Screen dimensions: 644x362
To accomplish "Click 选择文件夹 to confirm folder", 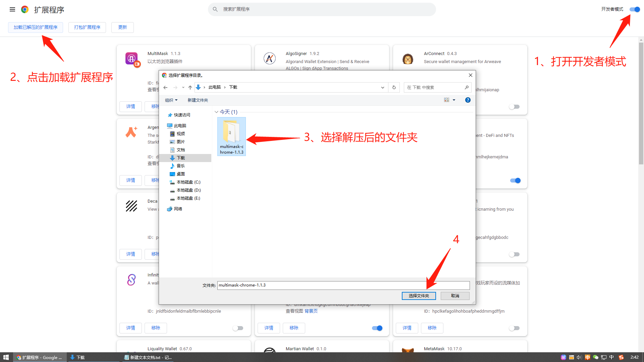I will (x=419, y=296).
